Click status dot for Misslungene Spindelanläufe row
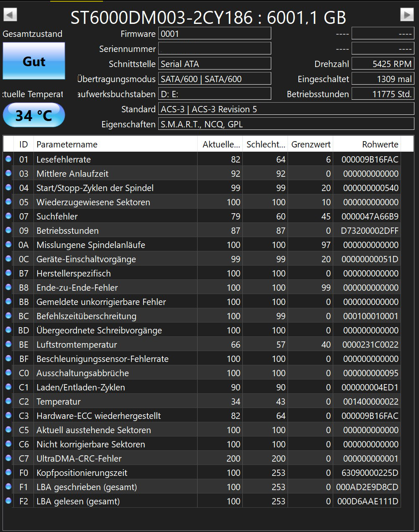The height and width of the screenshot is (532, 419). [8, 244]
